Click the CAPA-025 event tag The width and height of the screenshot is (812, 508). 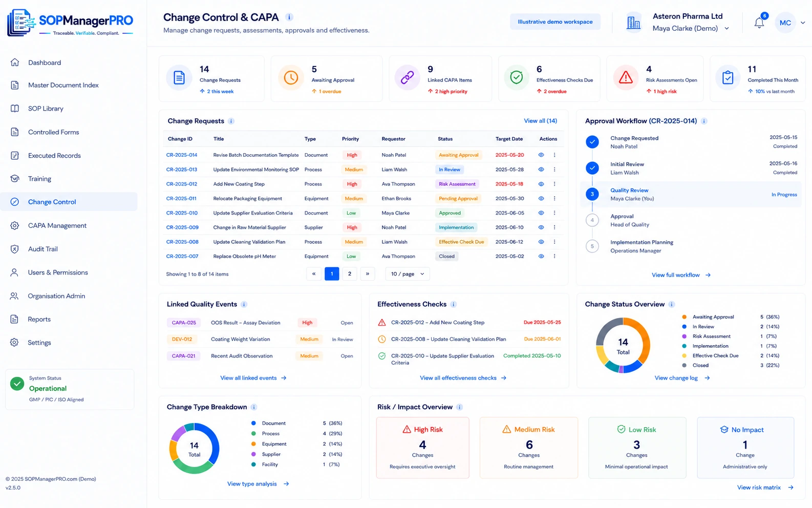point(184,323)
